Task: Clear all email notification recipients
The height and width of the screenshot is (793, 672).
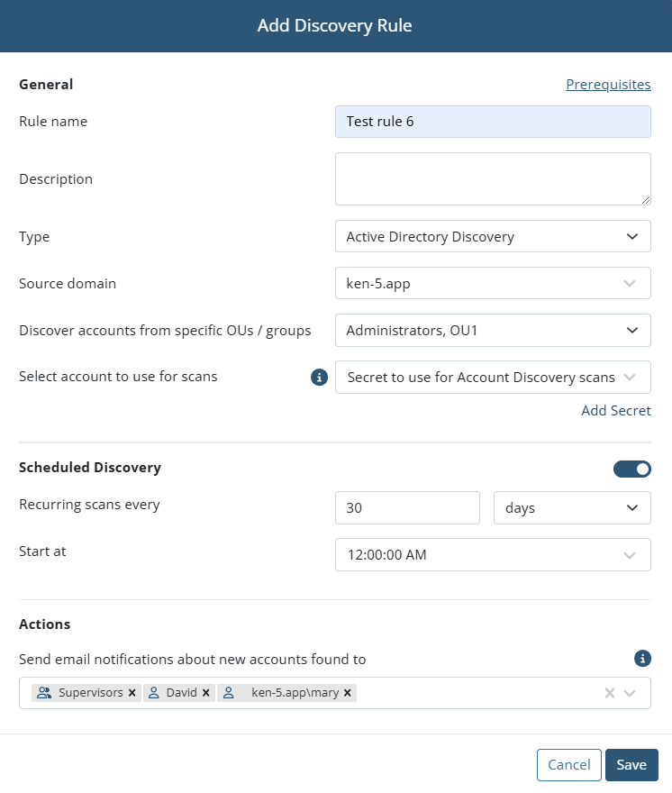Action: pyautogui.click(x=610, y=693)
